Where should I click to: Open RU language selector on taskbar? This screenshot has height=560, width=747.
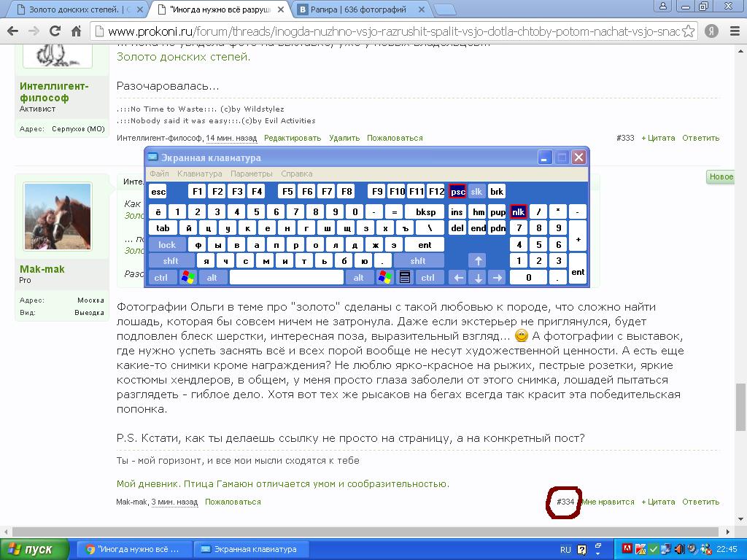click(x=565, y=549)
